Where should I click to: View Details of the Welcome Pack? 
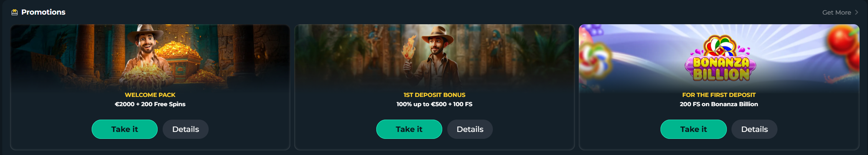186,129
